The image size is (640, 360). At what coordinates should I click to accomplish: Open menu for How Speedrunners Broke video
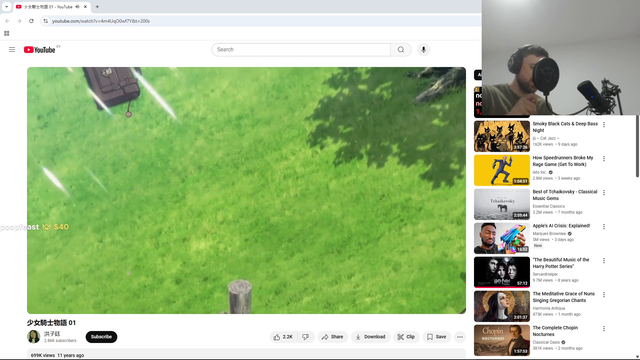tap(604, 158)
